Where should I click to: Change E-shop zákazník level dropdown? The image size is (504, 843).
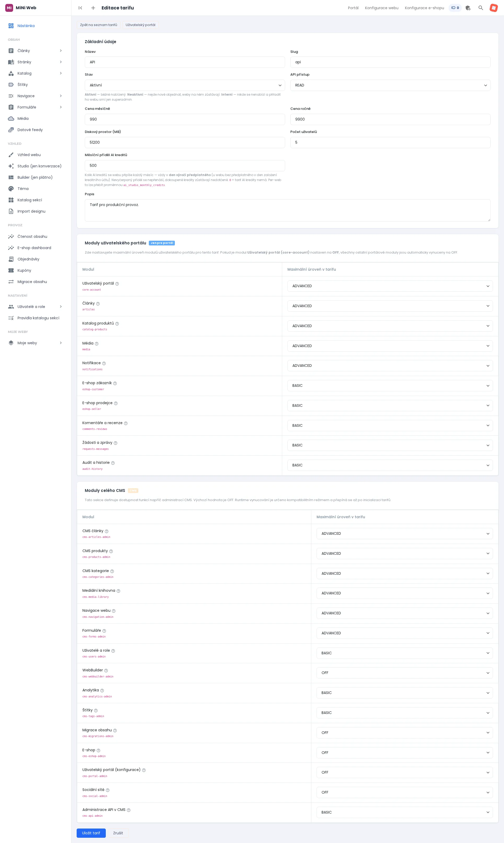coord(390,386)
